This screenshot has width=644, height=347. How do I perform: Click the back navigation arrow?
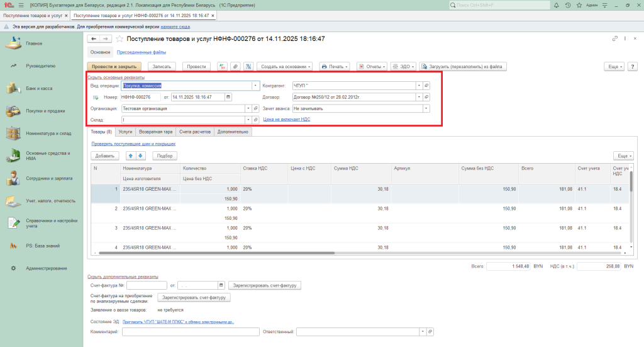click(x=94, y=39)
